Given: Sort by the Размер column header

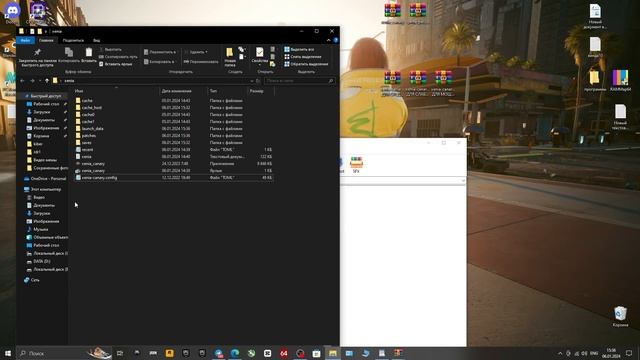Looking at the screenshot, I should [260, 91].
